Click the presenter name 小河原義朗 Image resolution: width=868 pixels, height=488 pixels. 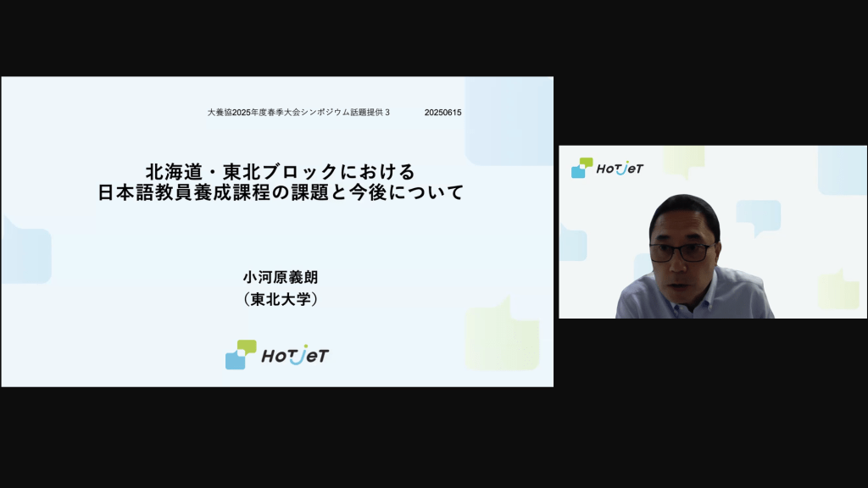pos(280,278)
